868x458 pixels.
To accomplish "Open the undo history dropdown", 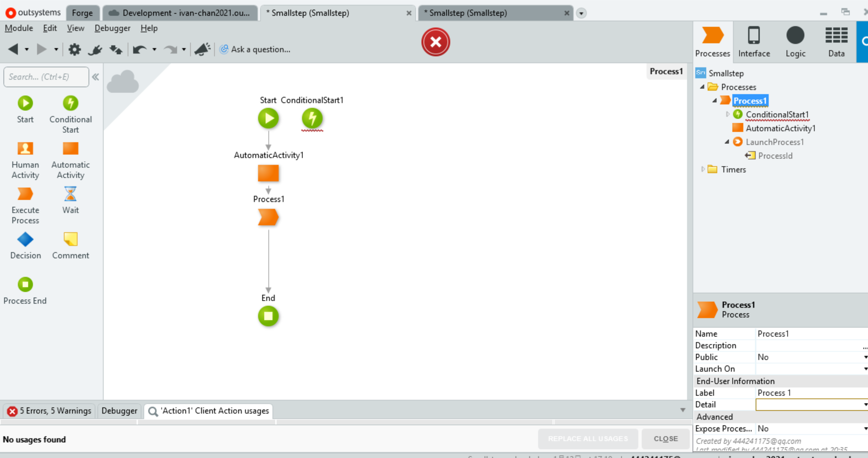I will pos(154,49).
